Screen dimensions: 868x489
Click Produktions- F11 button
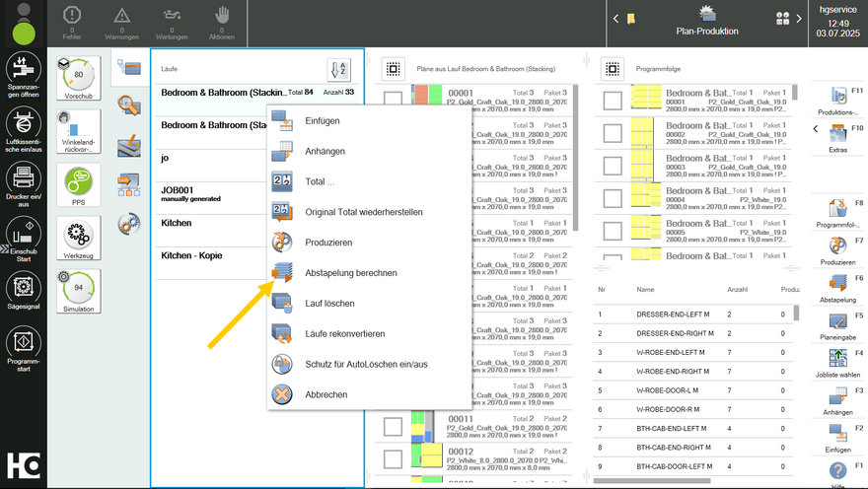click(x=838, y=101)
